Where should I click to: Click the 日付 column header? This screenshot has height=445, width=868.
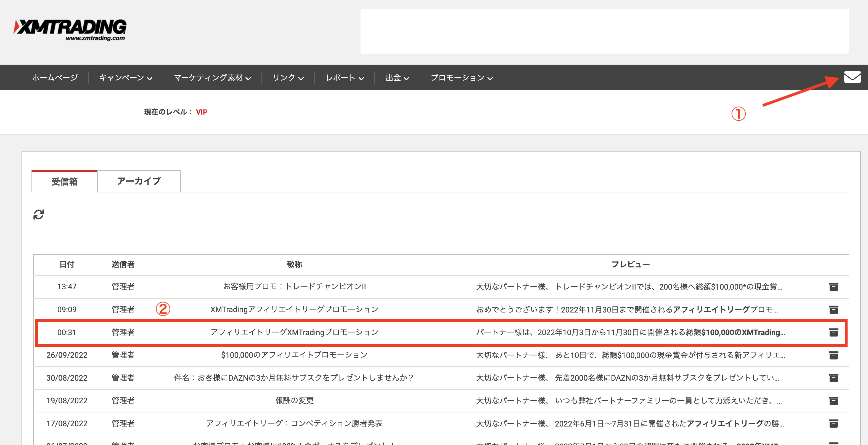coord(67,264)
